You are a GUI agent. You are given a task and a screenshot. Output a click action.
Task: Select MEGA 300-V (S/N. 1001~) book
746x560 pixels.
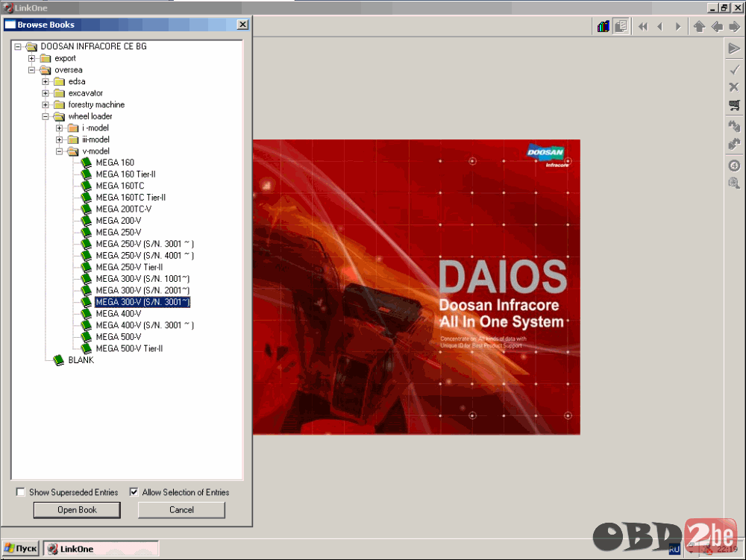click(142, 279)
